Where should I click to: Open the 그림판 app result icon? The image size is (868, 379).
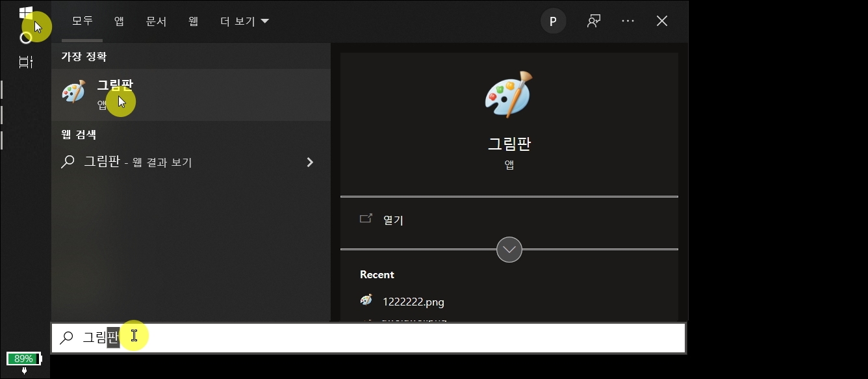73,92
